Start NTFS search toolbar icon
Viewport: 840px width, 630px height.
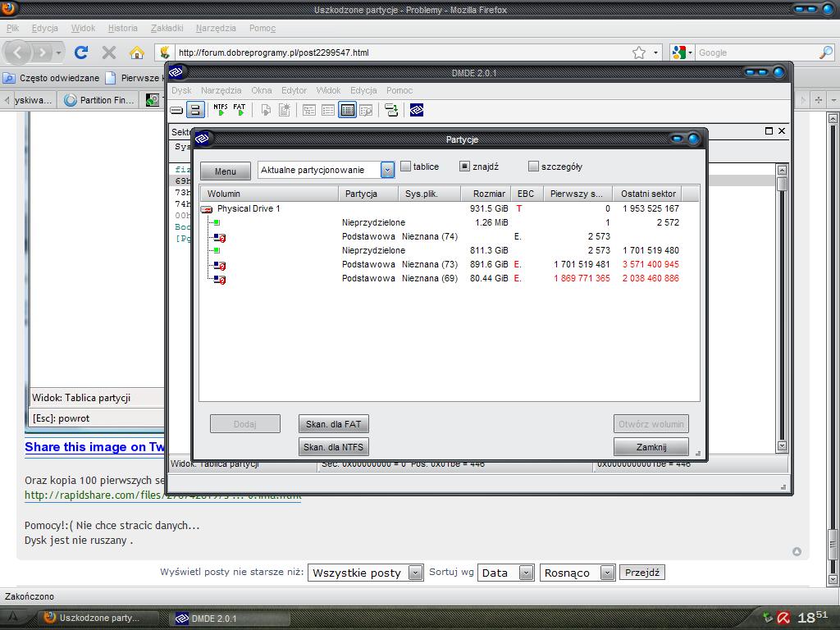(x=221, y=110)
